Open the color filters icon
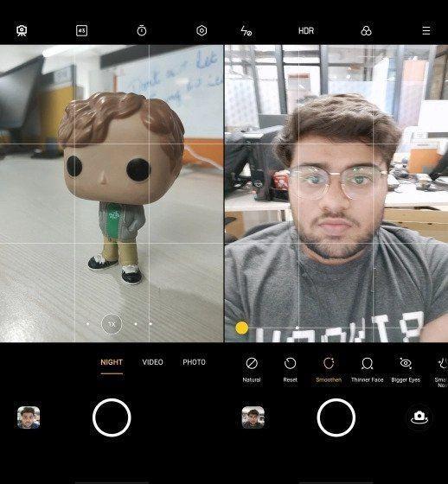The height and width of the screenshot is (484, 448). point(366,30)
